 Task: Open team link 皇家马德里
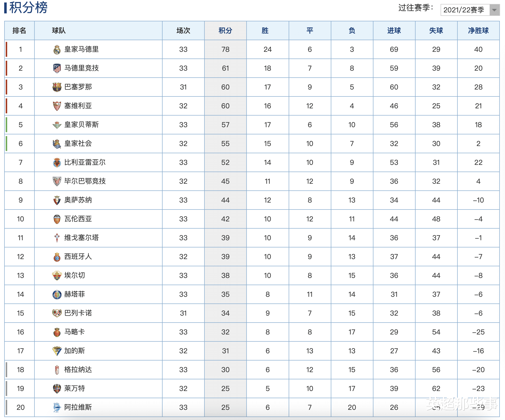pos(82,49)
